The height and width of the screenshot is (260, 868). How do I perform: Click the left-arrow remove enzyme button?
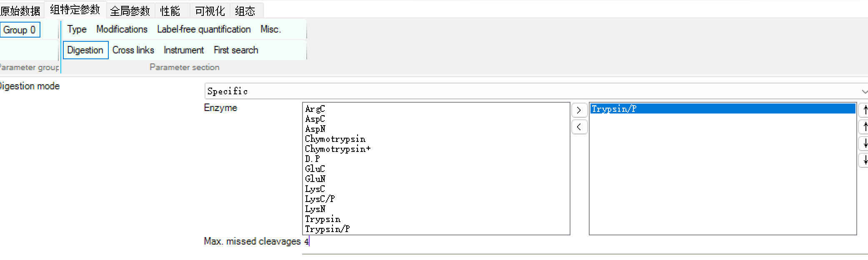coord(579,127)
